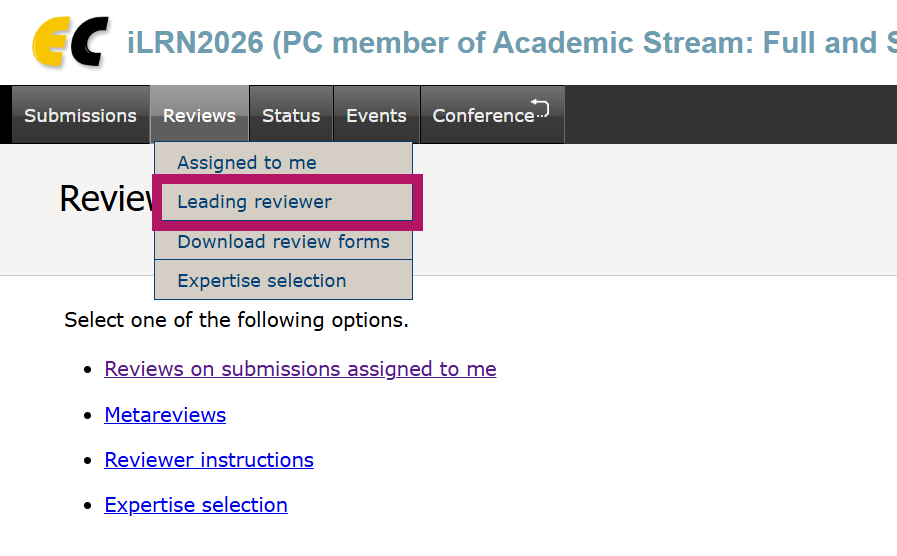Click the return arrow icon beside Conference
This screenshot has width=897, height=556.
[x=541, y=108]
